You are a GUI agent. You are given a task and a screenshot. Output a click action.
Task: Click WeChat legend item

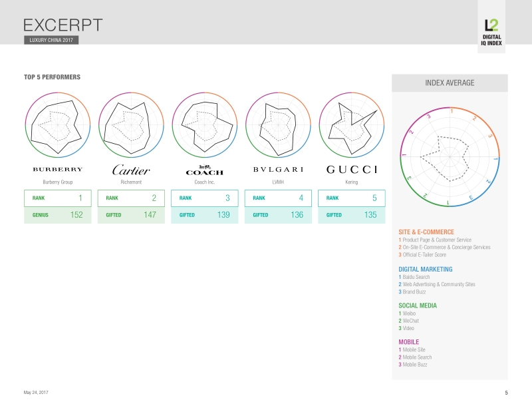point(409,321)
